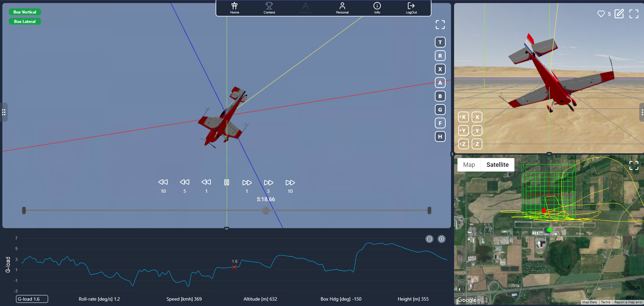644x306 pixels.
Task: Rewind playback by 10 seconds
Action: click(163, 182)
